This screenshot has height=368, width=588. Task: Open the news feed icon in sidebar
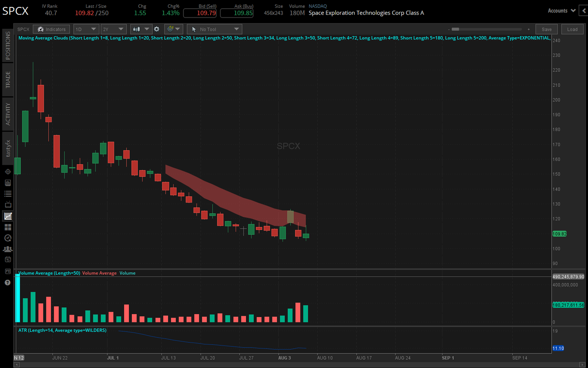[8, 183]
